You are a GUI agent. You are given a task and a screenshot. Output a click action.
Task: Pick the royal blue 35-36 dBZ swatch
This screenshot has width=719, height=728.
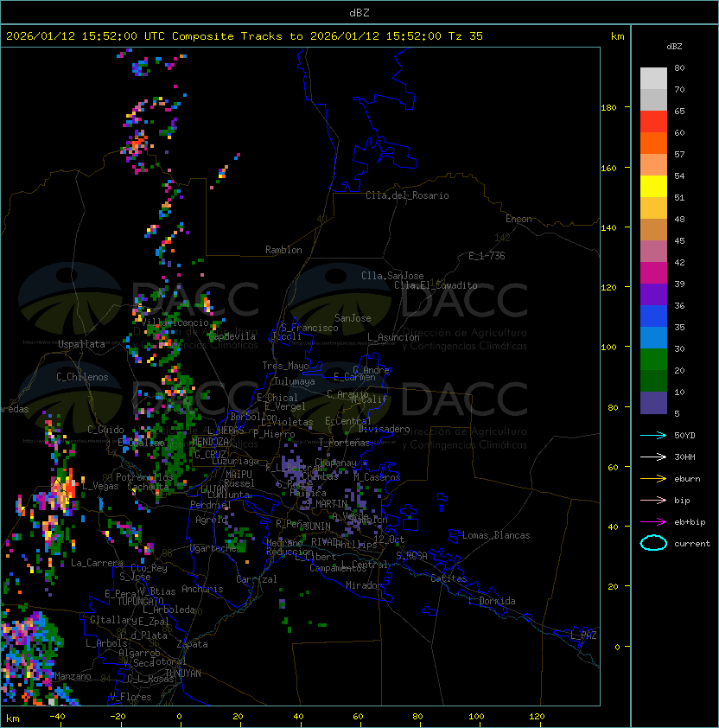(653, 316)
